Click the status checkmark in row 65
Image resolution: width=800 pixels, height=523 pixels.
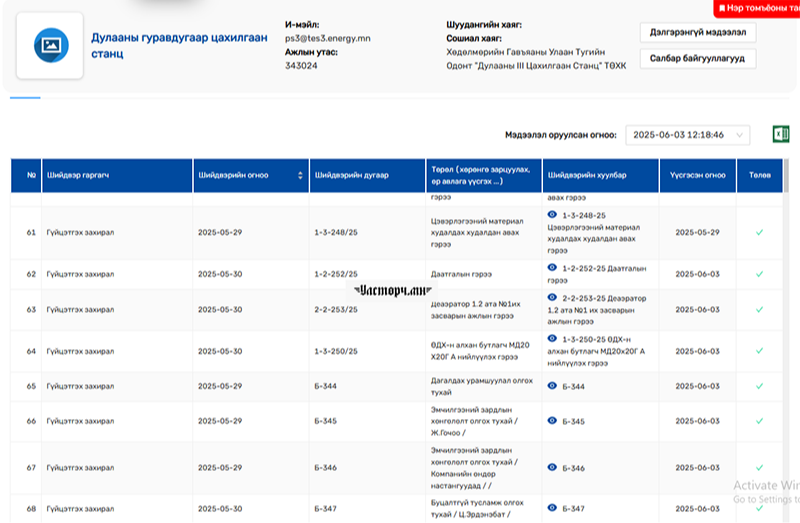point(759,386)
